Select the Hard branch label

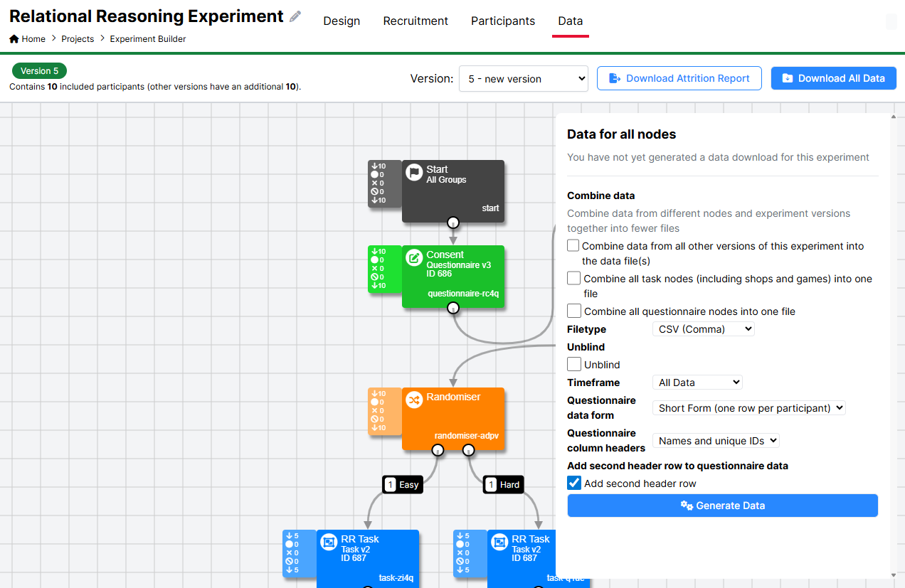coord(504,485)
